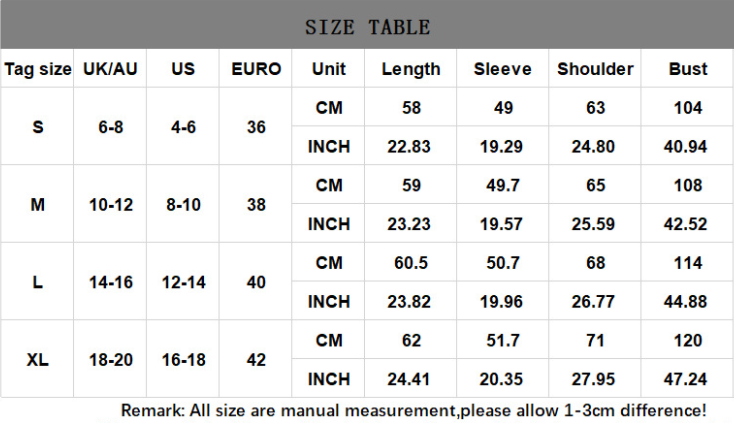734x423 pixels.
Task: Click the manual measurement remark text
Action: (x=414, y=410)
